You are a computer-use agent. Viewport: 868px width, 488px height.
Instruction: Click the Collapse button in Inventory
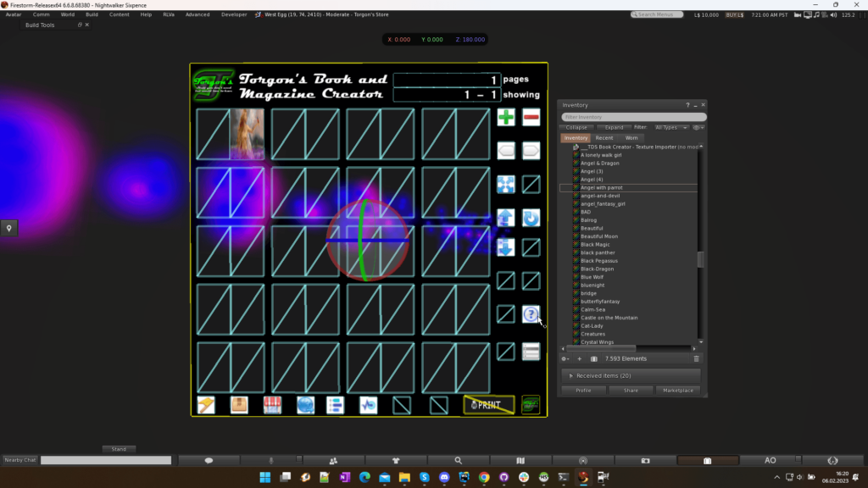tap(576, 127)
